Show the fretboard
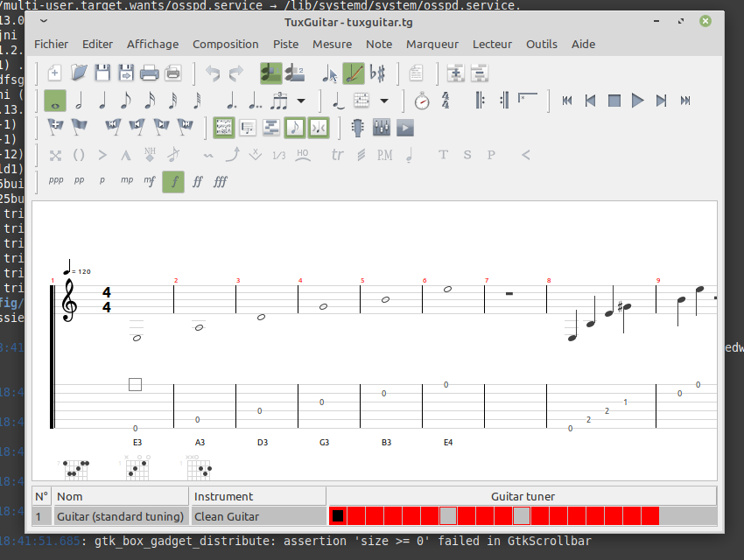This screenshot has width=744, height=560. pyautogui.click(x=358, y=128)
